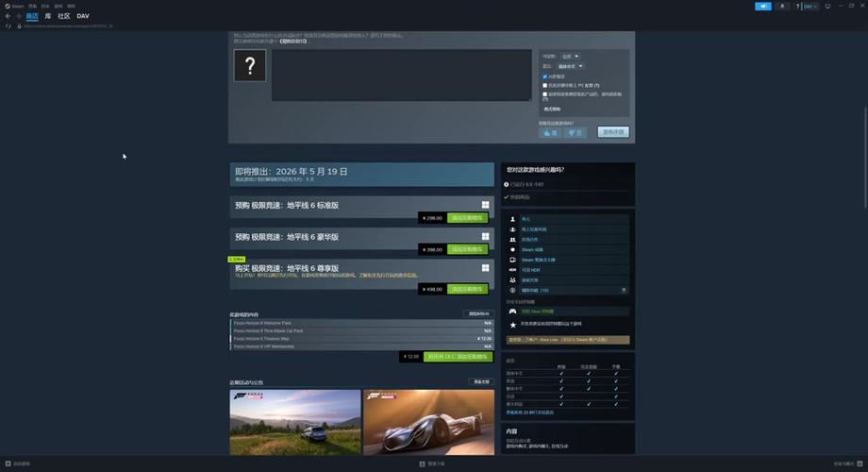Viewport: 868px width, 472px height.
Task: Click the thumbs-up recommend button
Action: [x=550, y=132]
